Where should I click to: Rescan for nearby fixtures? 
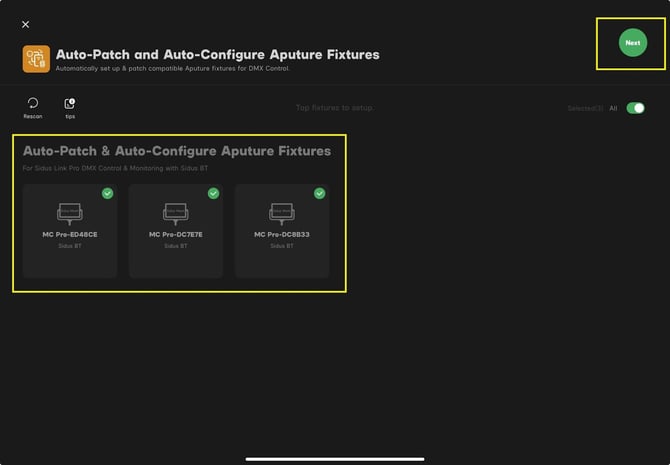[33, 108]
